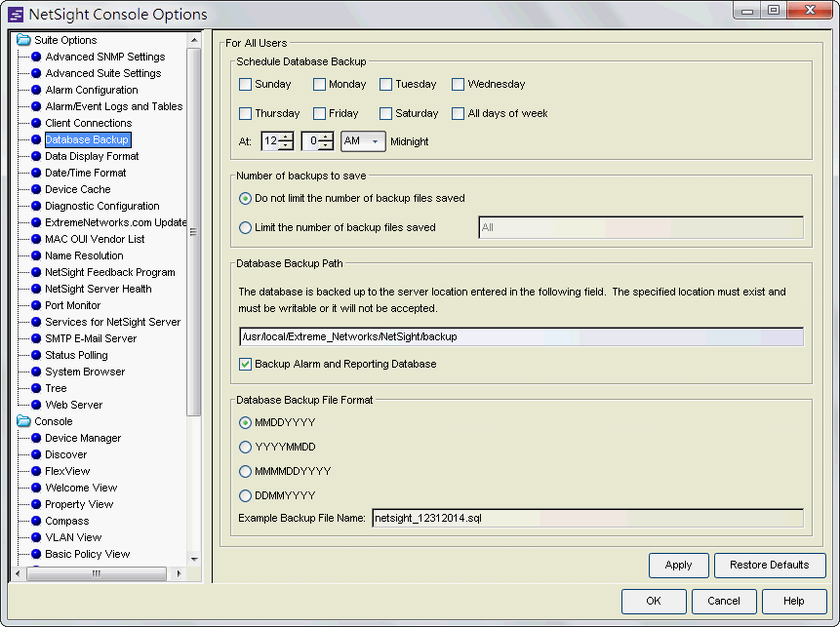Select Advanced Suite Settings in the tree
840x627 pixels.
pos(102,73)
